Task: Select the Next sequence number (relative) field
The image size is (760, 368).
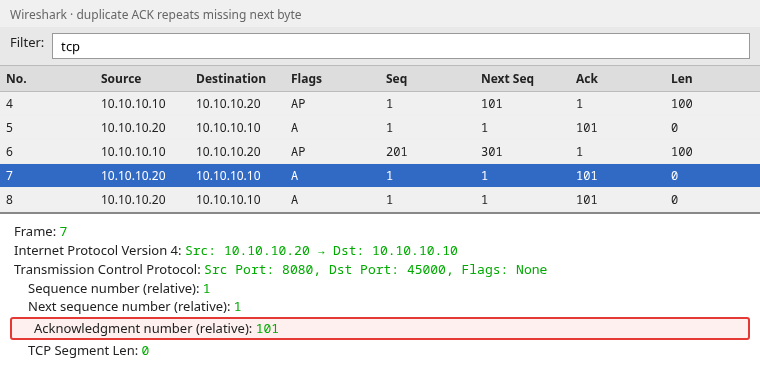Action: tap(134, 307)
